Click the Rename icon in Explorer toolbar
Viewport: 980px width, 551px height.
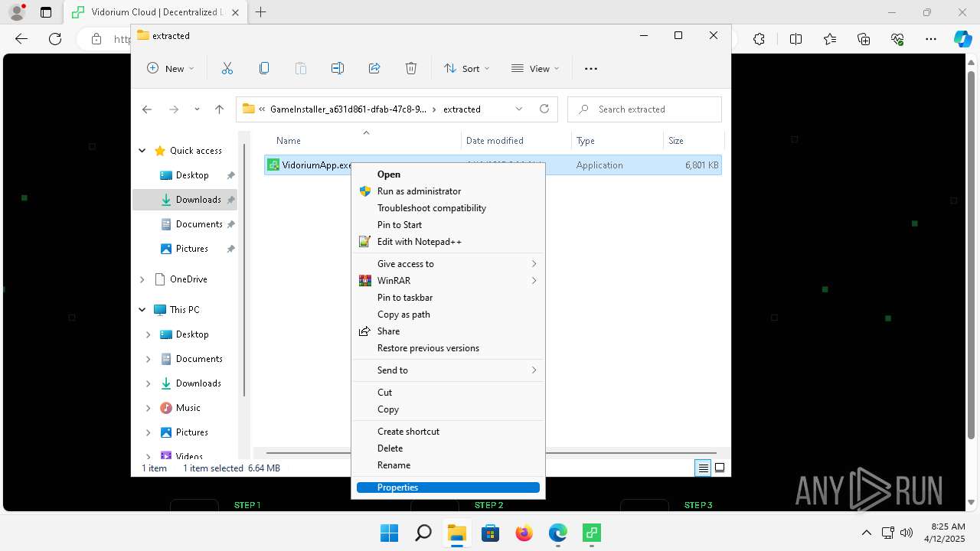(338, 68)
